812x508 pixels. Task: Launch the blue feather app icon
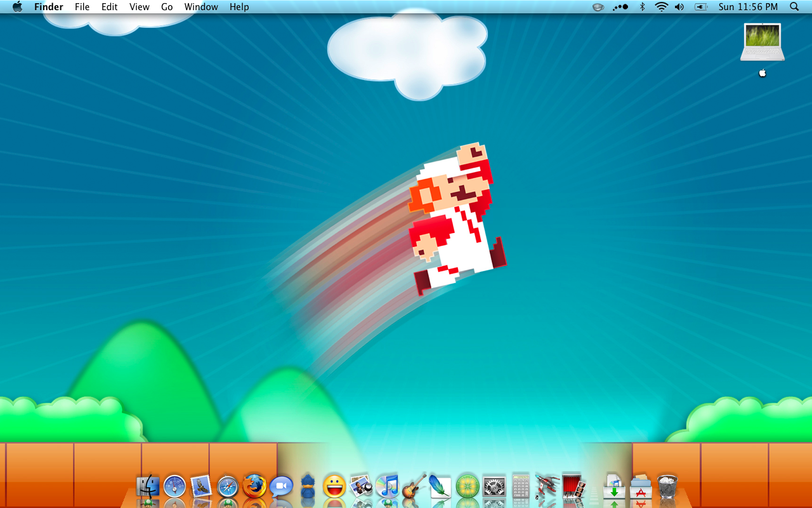click(x=440, y=486)
